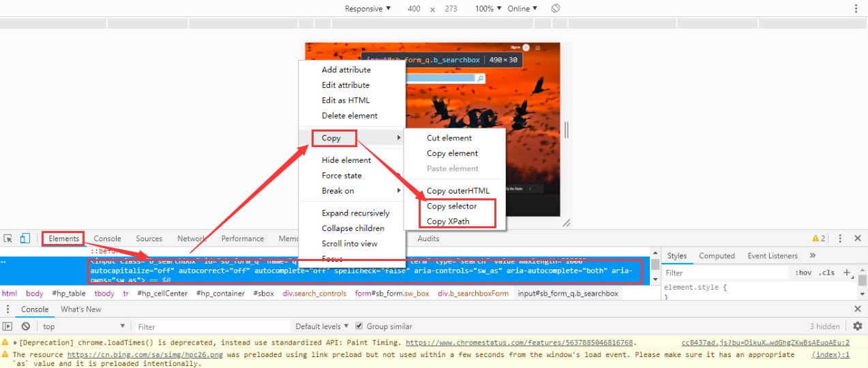
Task: Open the console drawer three-dot menu
Action: 8,309
